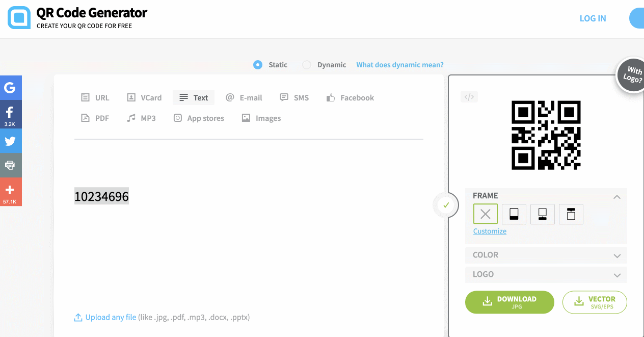Click the Customize frame link
Screen dimensions: 644x337
[490, 231]
